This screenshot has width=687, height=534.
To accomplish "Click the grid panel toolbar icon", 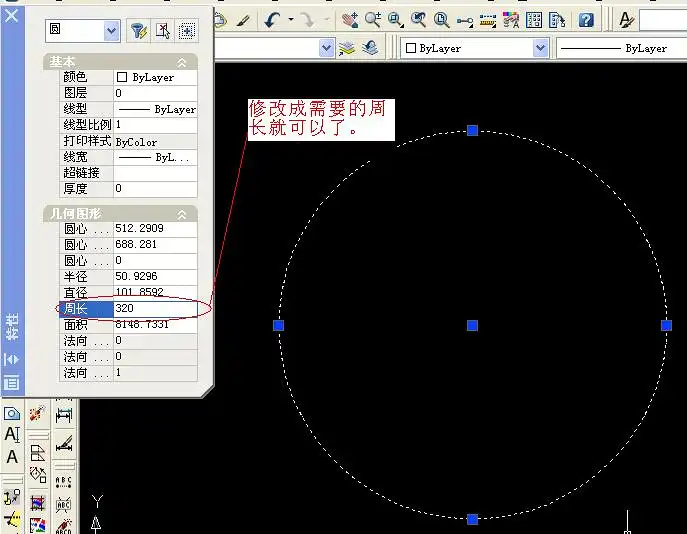I will coord(534,20).
